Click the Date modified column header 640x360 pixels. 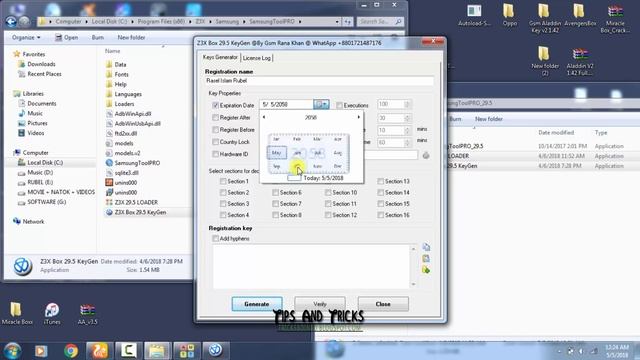pyautogui.click(x=556, y=133)
